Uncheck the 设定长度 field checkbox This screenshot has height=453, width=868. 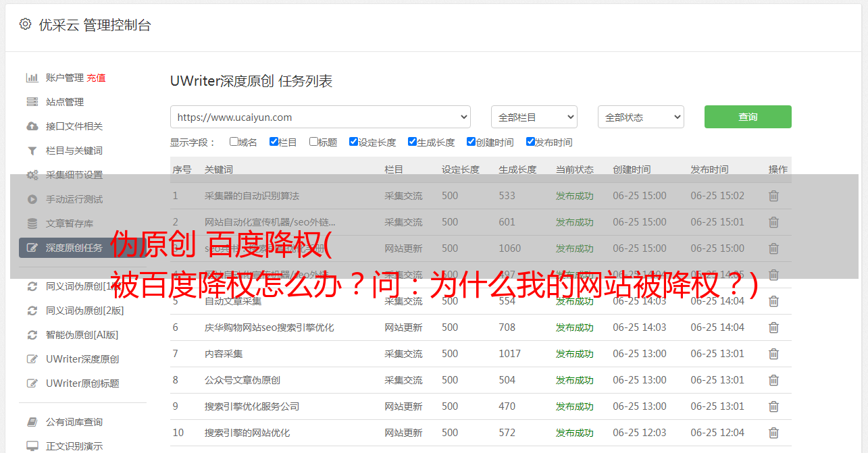pos(353,142)
